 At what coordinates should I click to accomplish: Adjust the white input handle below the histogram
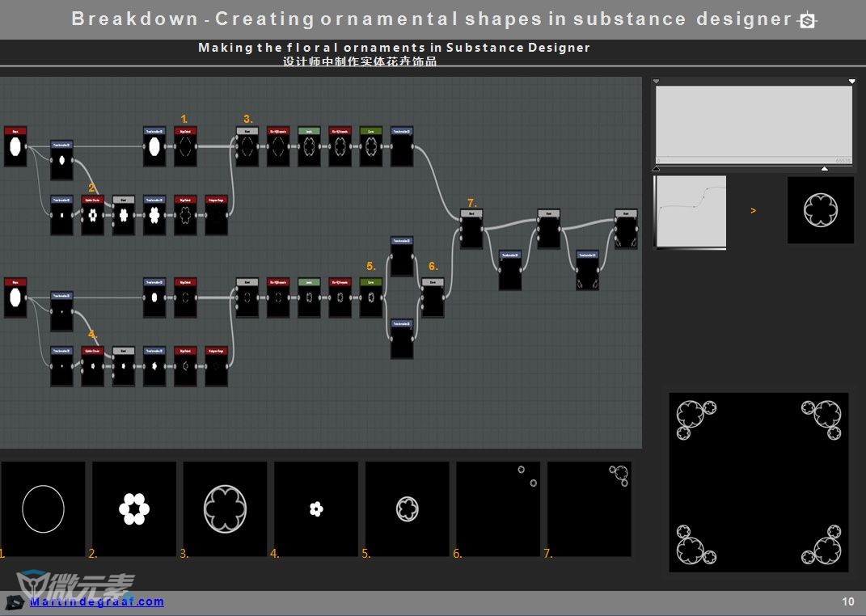(x=825, y=168)
